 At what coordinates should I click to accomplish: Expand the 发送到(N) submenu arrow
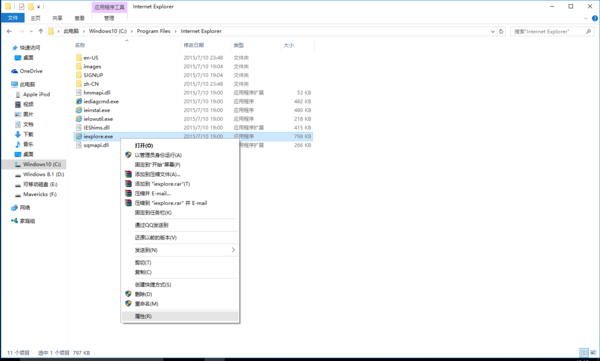click(233, 250)
